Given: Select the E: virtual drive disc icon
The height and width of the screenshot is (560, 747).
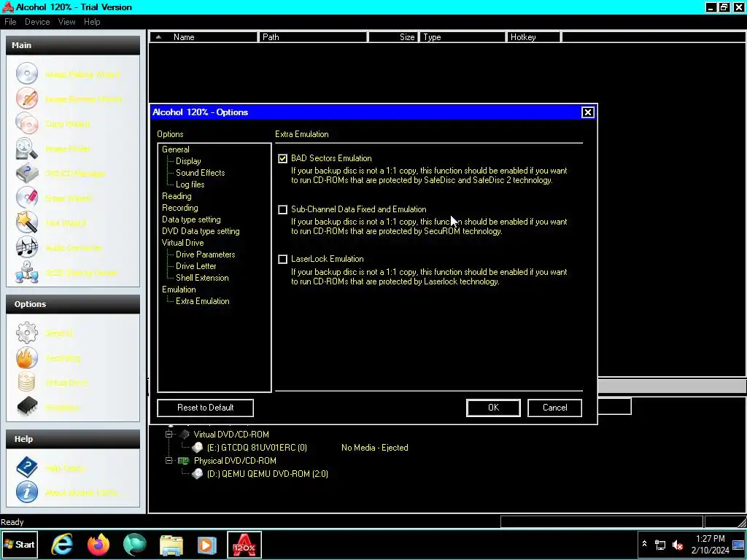Looking at the screenshot, I should click(x=197, y=448).
